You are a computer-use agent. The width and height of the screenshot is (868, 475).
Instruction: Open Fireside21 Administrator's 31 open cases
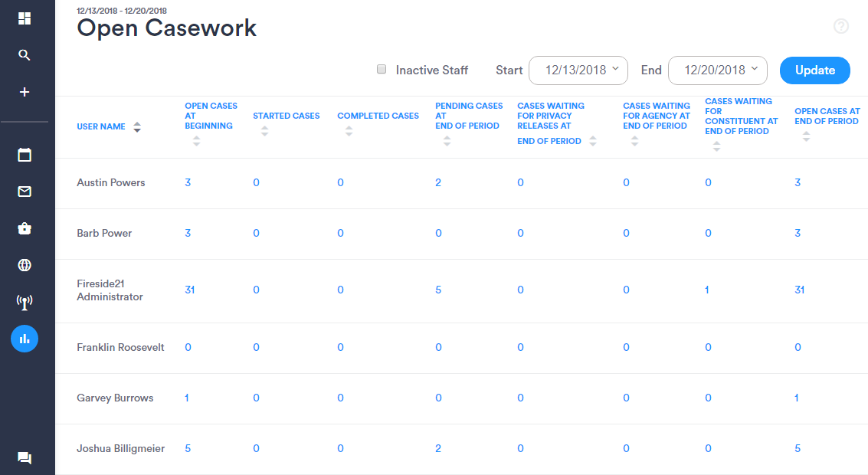click(x=189, y=290)
